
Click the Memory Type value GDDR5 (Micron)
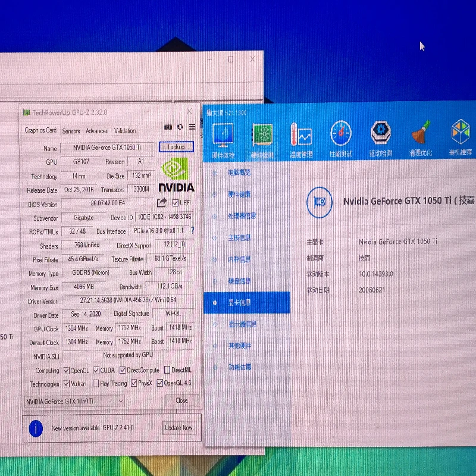[x=90, y=273]
